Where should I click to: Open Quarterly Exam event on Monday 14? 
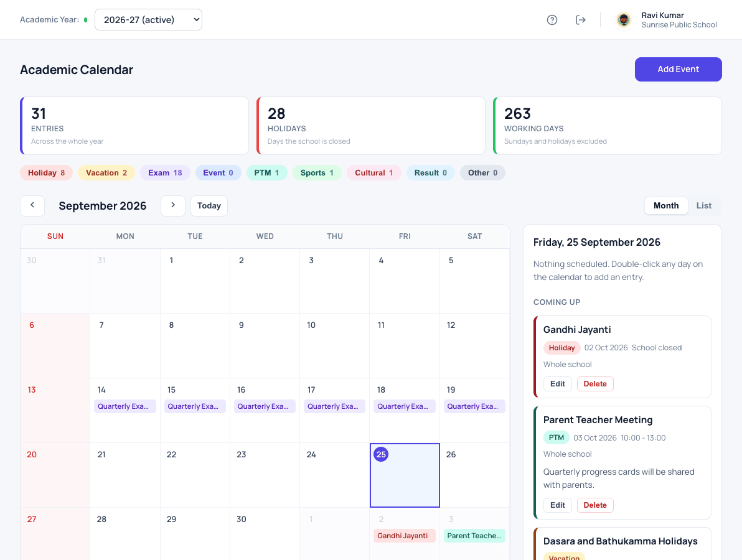tap(125, 406)
